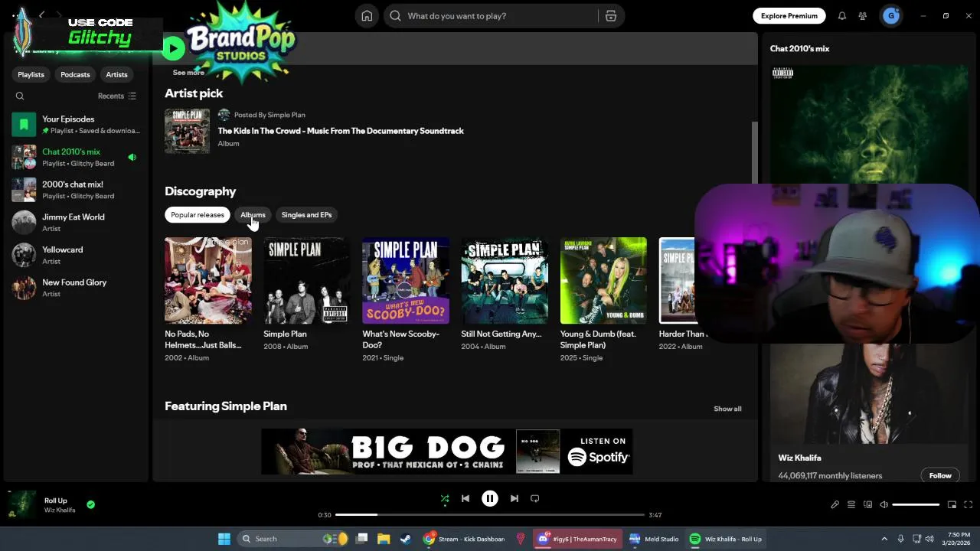Open The Kids In The Crowd album
The image size is (980, 551).
[x=341, y=131]
